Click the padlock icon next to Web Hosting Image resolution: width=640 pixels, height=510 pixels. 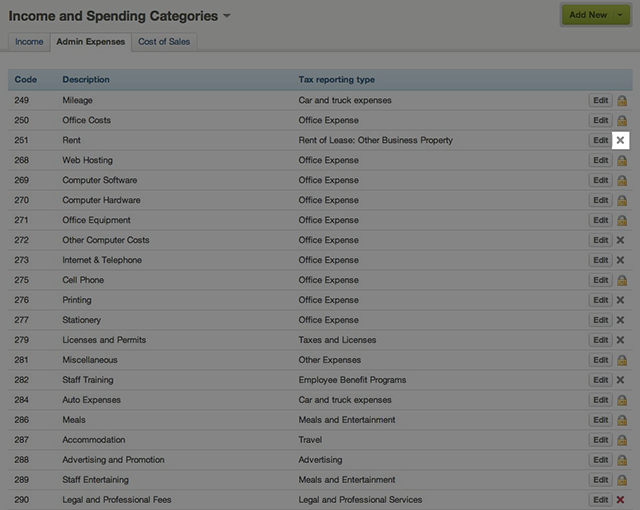[621, 160]
